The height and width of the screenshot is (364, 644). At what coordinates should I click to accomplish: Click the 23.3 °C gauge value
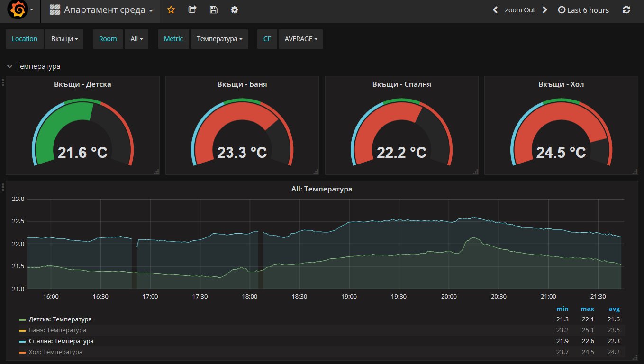(242, 153)
